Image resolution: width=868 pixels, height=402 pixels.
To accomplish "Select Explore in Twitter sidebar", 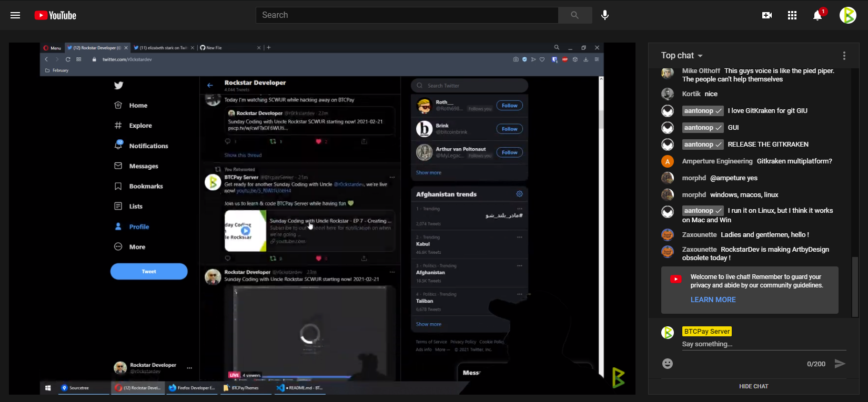I will pos(134,126).
